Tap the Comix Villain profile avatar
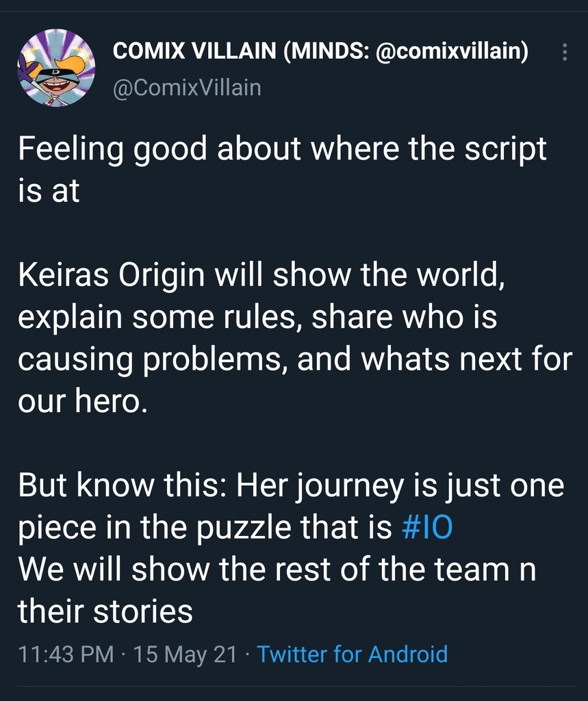588x701 pixels. tap(56, 68)
